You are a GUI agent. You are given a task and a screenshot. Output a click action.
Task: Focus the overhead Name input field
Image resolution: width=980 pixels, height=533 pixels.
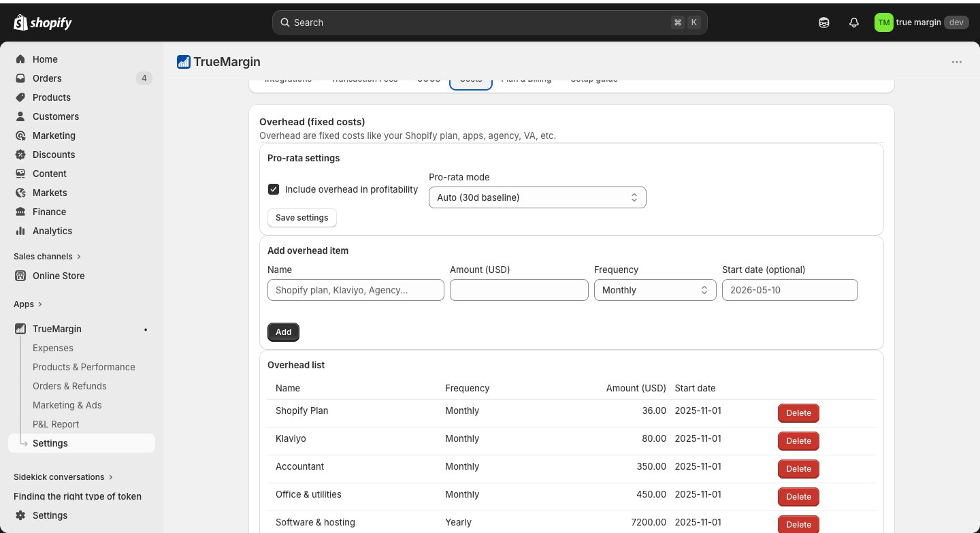356,290
